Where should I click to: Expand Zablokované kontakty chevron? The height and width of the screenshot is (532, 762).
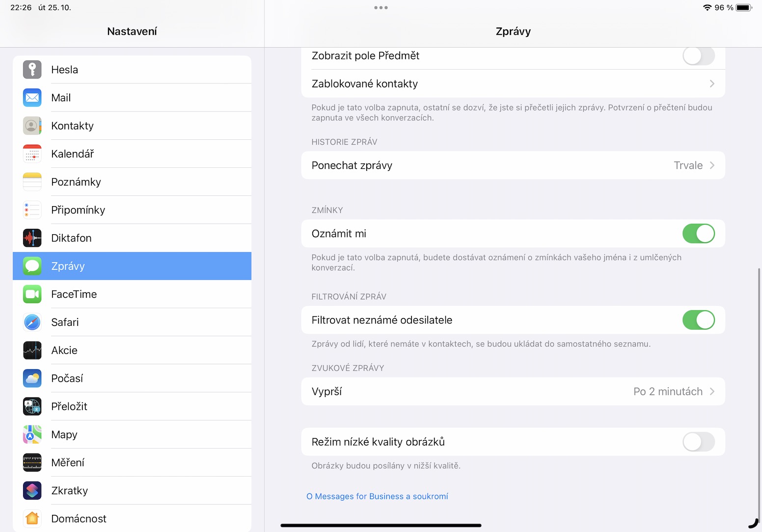[x=711, y=84]
